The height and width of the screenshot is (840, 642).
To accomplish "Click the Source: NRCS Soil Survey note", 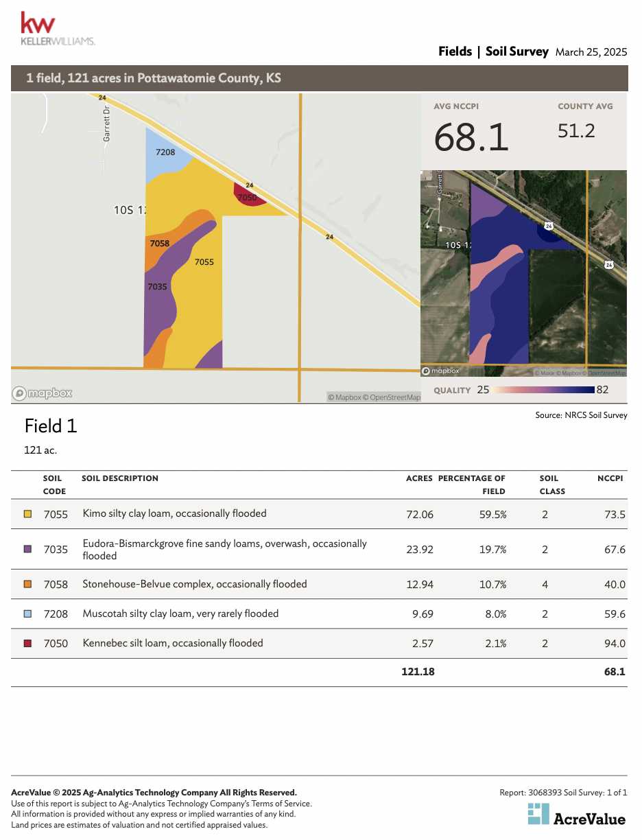I will (581, 415).
